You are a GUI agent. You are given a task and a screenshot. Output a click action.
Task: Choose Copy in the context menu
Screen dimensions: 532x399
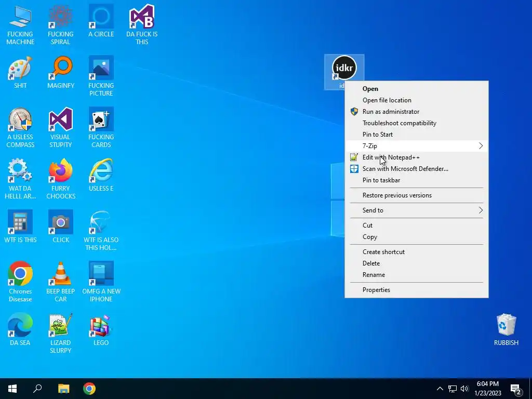[x=417, y=237]
